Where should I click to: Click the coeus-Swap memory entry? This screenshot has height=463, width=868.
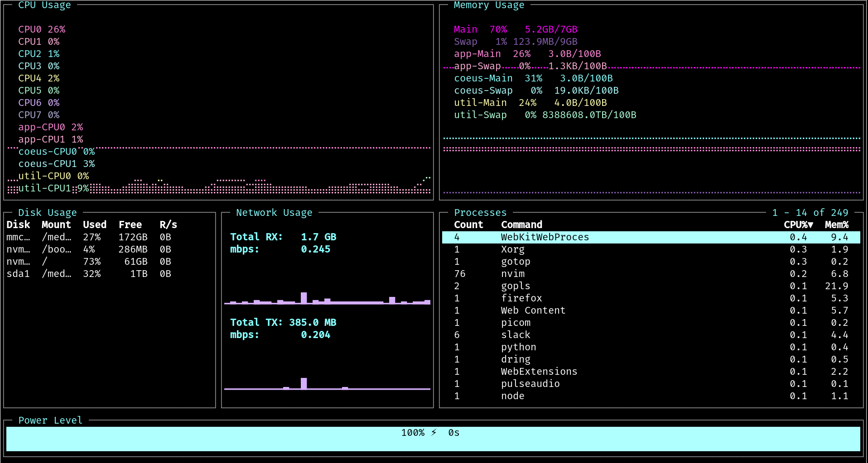536,91
